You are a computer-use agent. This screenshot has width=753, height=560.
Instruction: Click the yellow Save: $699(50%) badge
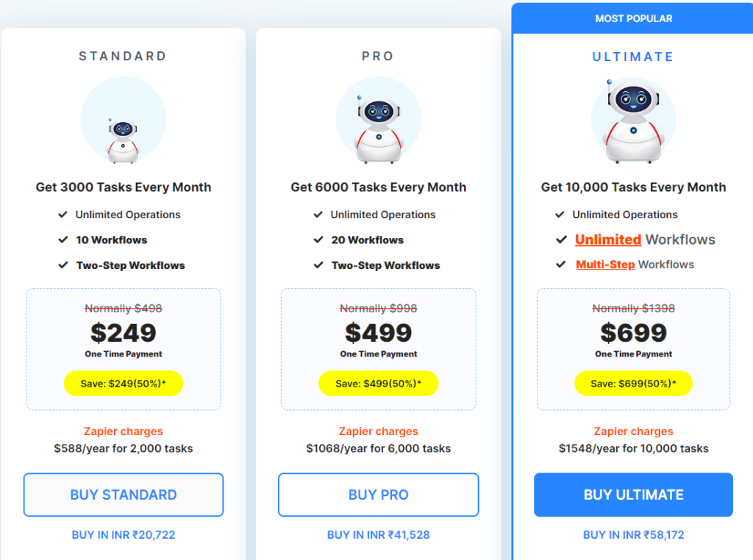pos(633,384)
